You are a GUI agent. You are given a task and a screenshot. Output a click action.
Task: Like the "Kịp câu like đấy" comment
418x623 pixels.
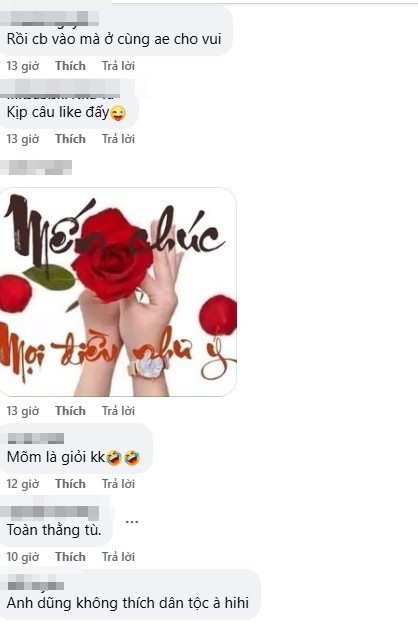pyautogui.click(x=70, y=139)
